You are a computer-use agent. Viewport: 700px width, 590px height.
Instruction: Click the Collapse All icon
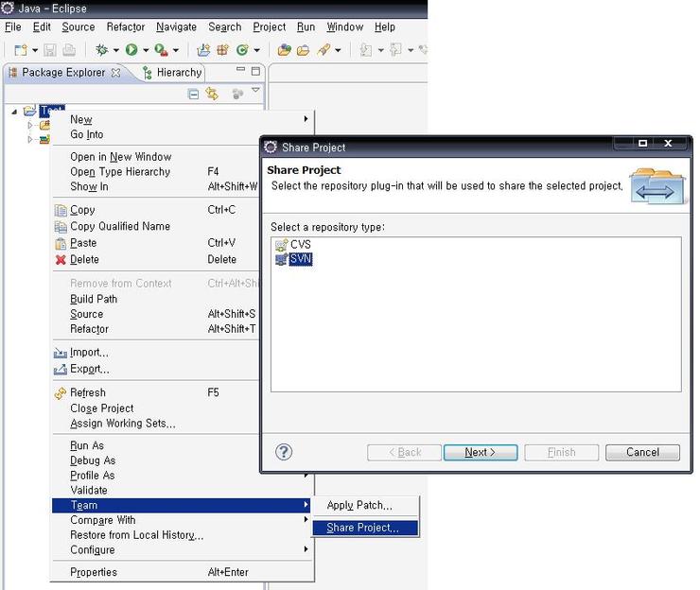click(x=193, y=95)
